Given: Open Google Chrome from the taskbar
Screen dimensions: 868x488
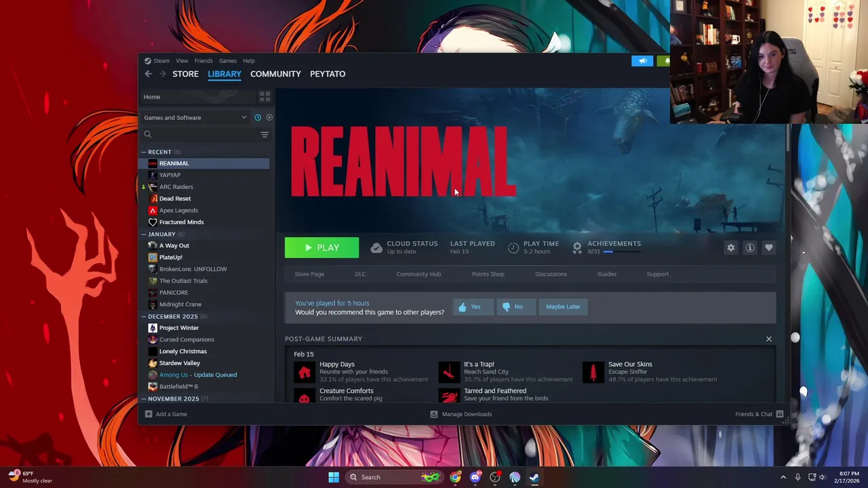Looking at the screenshot, I should pos(455,477).
